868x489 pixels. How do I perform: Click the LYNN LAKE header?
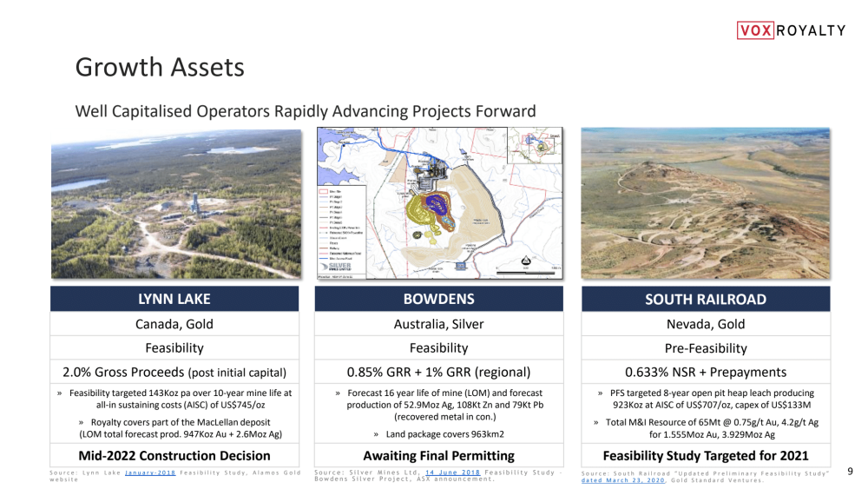pyautogui.click(x=174, y=299)
